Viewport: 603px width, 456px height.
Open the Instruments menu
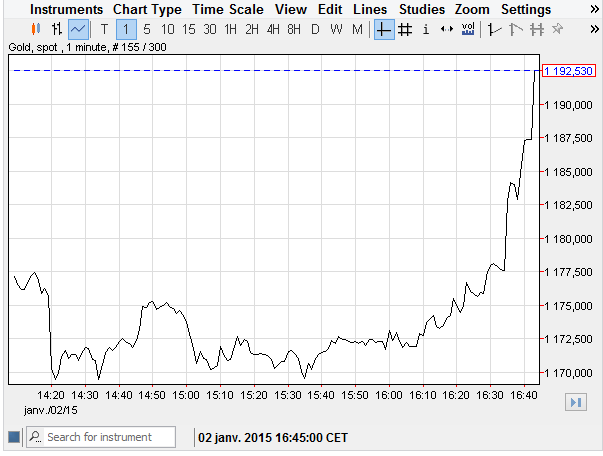[67, 9]
